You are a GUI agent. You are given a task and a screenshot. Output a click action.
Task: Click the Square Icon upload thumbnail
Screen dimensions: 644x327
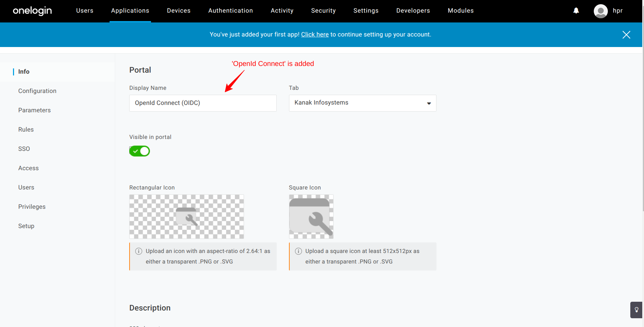click(x=311, y=217)
